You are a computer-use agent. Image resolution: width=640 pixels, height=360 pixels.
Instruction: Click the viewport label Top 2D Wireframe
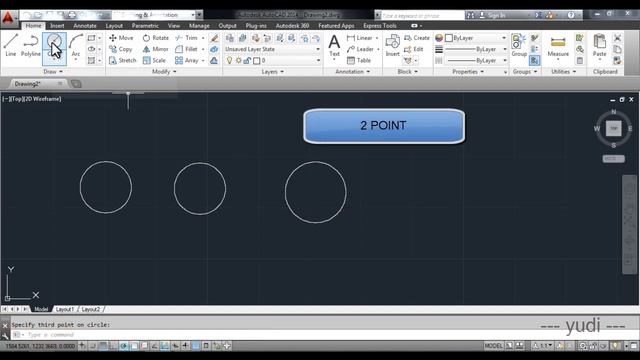click(32, 99)
